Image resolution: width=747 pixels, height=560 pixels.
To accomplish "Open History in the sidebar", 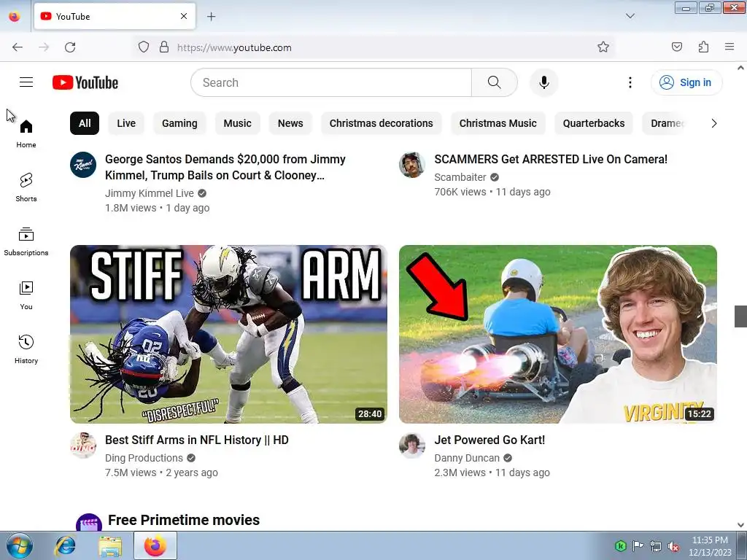I will (26, 349).
